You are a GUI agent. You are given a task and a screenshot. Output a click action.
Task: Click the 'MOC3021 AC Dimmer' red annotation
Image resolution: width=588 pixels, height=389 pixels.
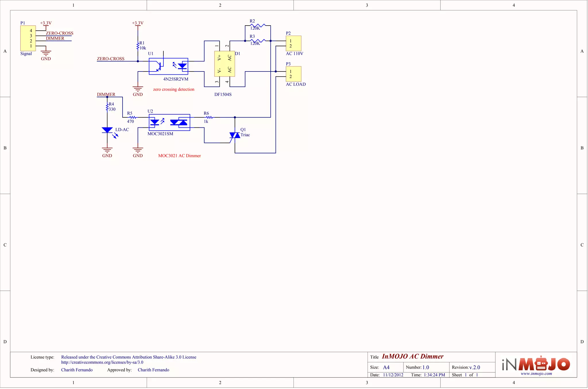pos(179,156)
